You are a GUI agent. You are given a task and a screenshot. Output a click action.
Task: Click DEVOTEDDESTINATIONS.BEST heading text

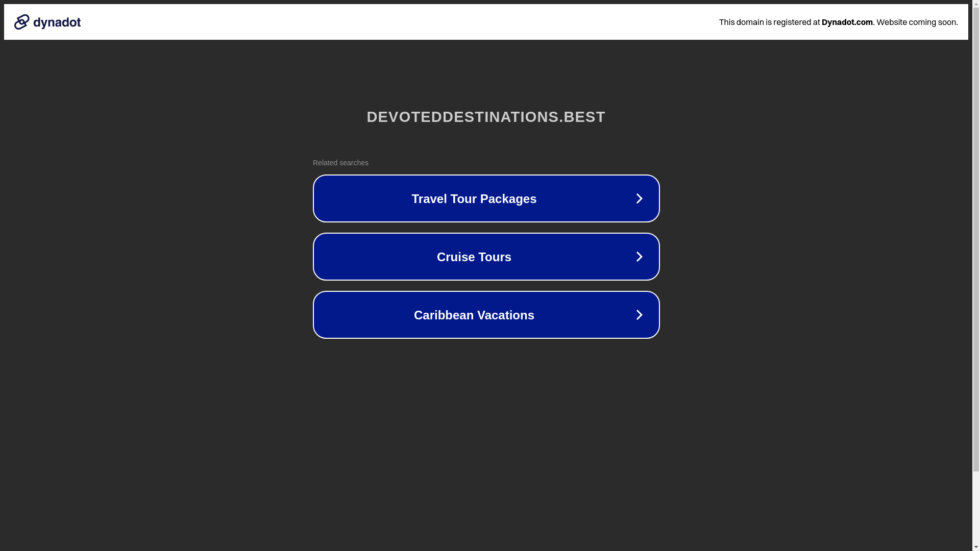click(486, 117)
